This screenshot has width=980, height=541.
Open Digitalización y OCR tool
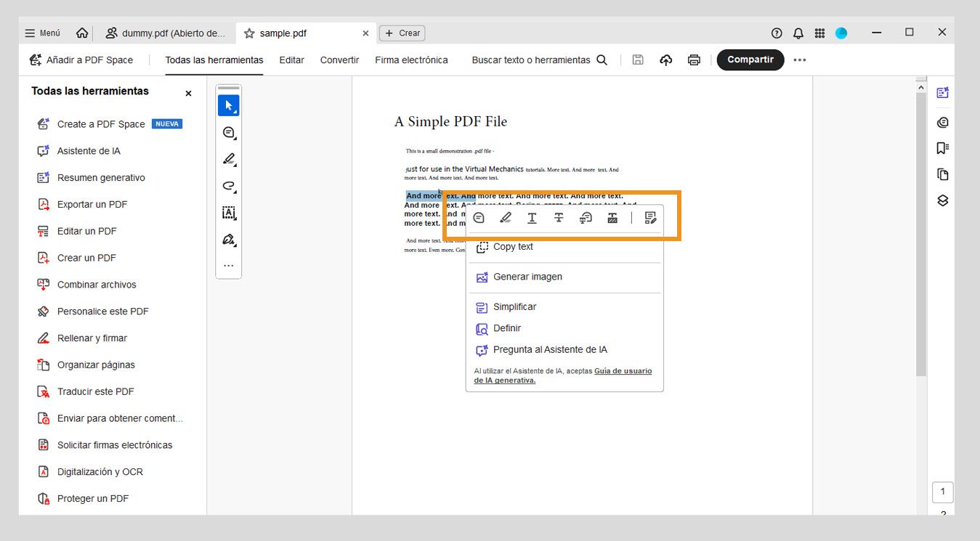pos(90,472)
